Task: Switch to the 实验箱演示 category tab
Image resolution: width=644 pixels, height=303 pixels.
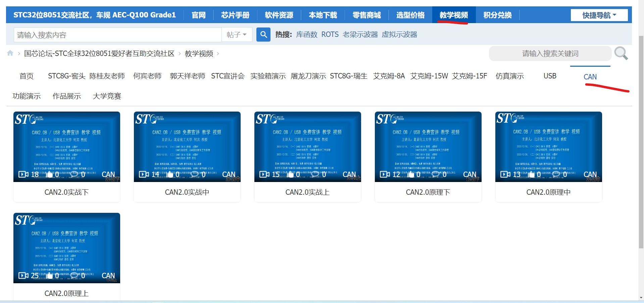Action: click(x=268, y=76)
